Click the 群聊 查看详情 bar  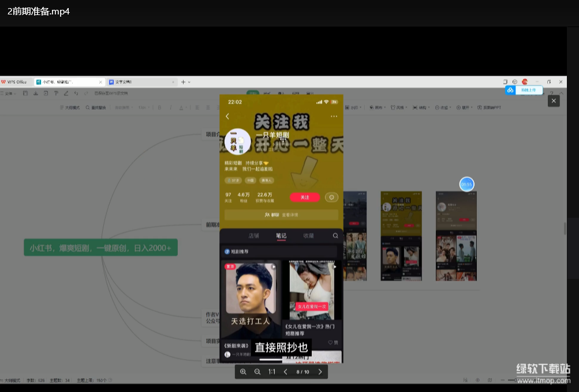[x=281, y=215]
